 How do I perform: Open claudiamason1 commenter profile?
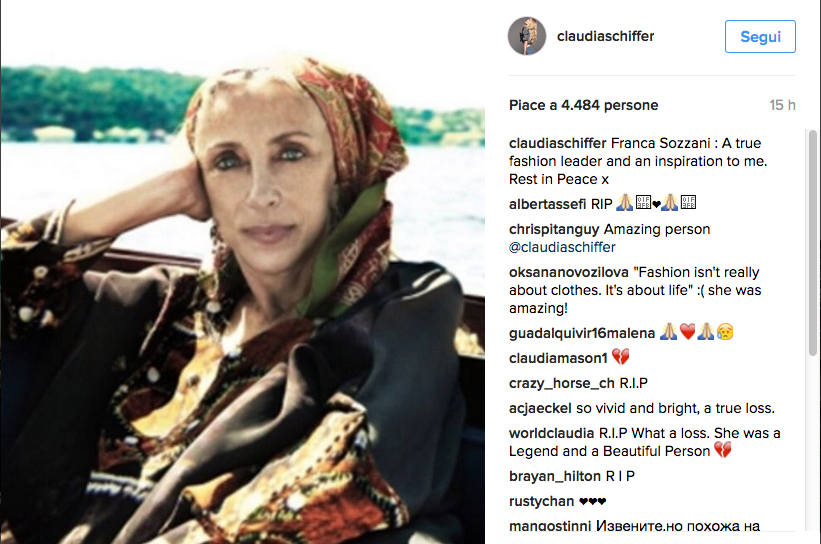tap(558, 358)
